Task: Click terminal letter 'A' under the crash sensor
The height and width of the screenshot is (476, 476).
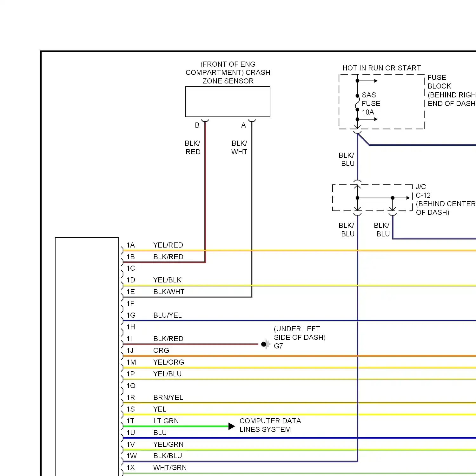Action: (243, 125)
